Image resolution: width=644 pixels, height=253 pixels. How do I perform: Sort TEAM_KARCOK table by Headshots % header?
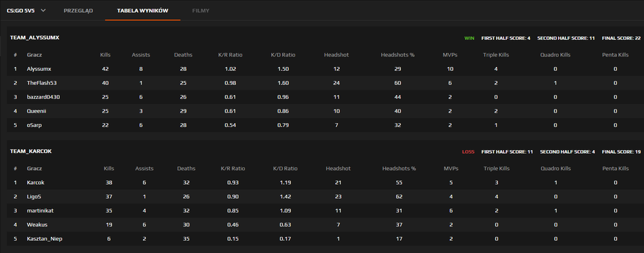tap(399, 169)
